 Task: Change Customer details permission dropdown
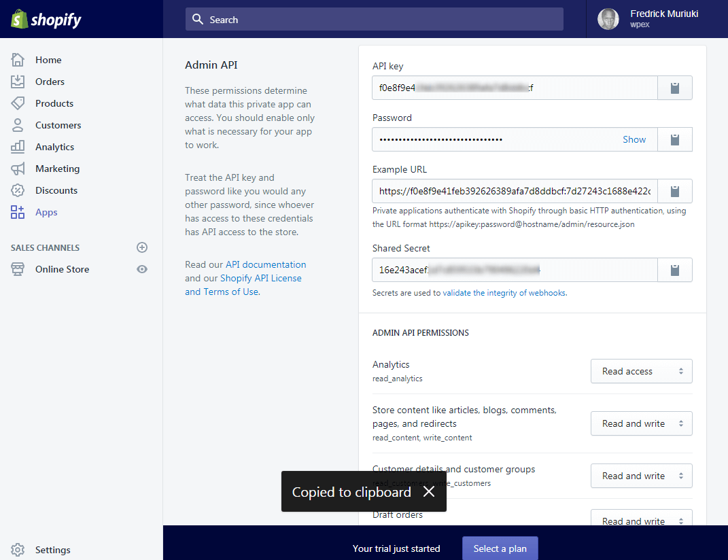(641, 476)
